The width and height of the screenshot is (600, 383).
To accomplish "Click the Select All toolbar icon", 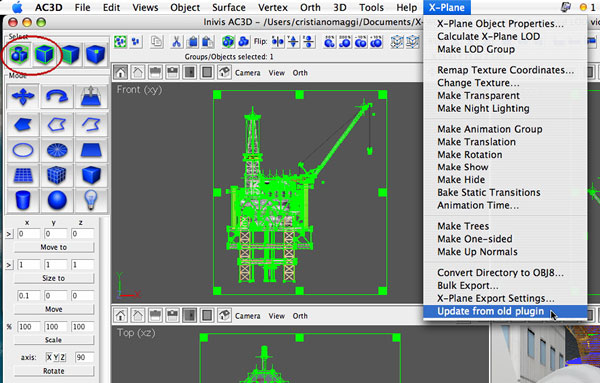I will click(120, 41).
